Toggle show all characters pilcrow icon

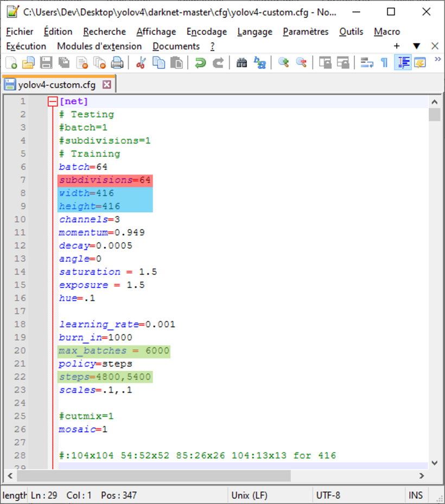tap(384, 62)
